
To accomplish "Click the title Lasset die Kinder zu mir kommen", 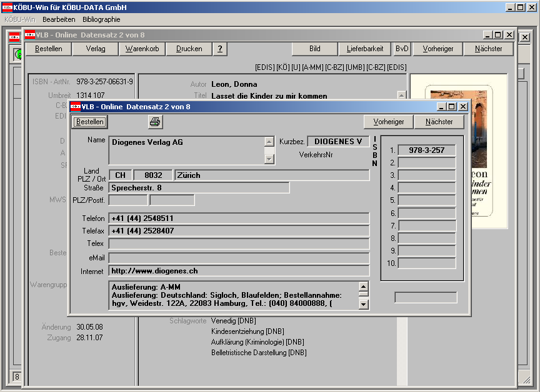I will click(269, 96).
